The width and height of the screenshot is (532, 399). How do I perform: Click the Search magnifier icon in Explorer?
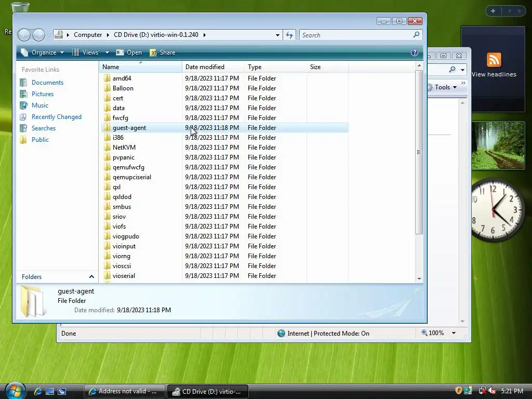[x=416, y=35]
